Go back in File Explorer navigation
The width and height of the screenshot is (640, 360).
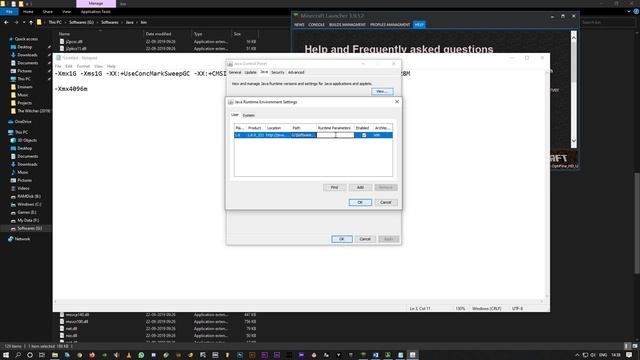6,22
